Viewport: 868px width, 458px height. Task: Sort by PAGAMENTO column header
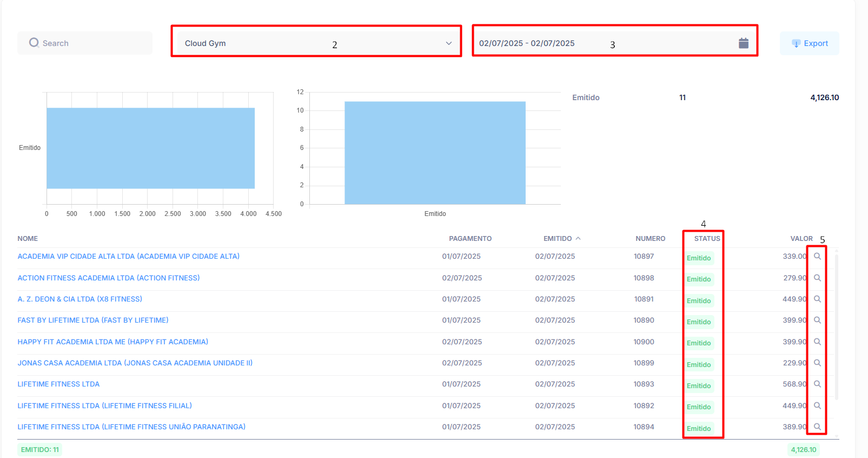tap(470, 239)
